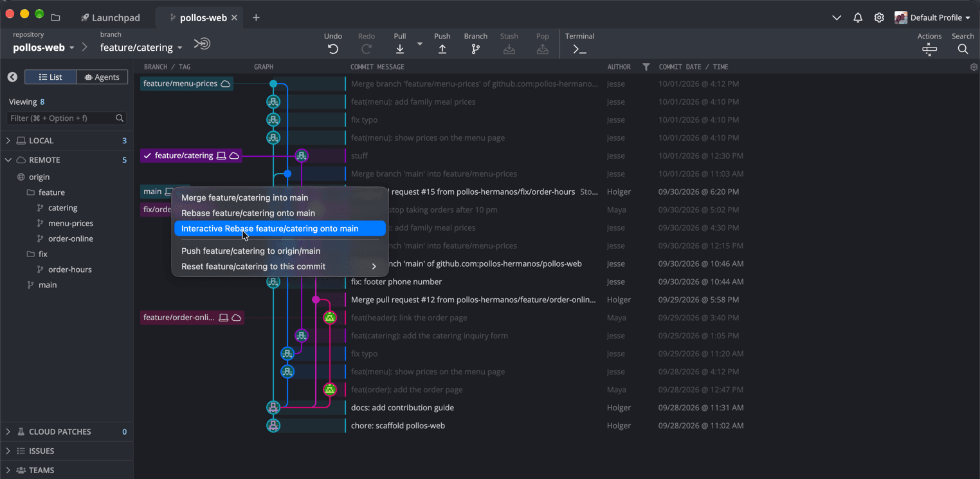Screen dimensions: 980x479
Task: Click the author filter funnel icon
Action: tap(646, 67)
